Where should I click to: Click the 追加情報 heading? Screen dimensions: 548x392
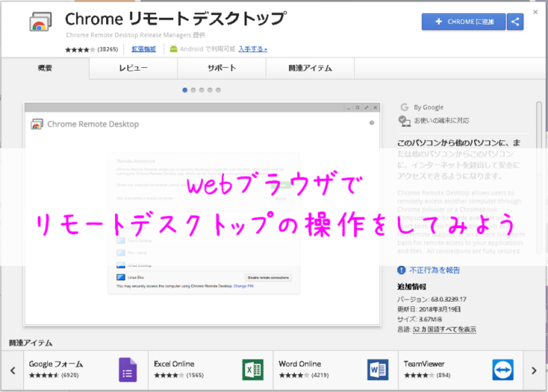[411, 287]
